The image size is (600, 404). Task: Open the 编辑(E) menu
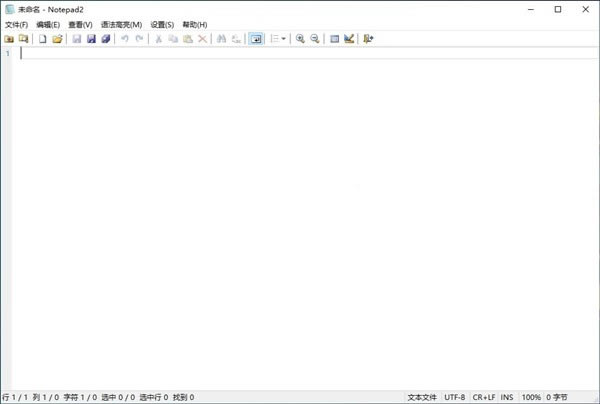(x=48, y=25)
